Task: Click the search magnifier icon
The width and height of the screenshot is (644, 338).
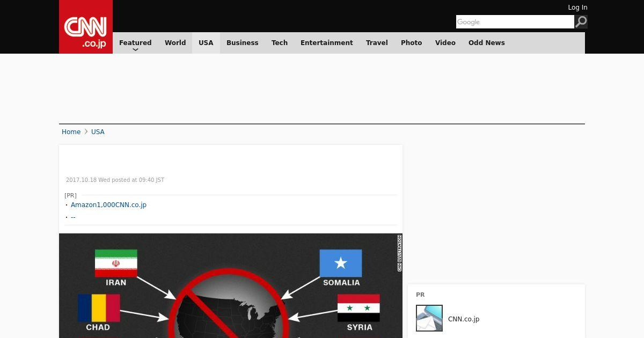Action: point(581,21)
